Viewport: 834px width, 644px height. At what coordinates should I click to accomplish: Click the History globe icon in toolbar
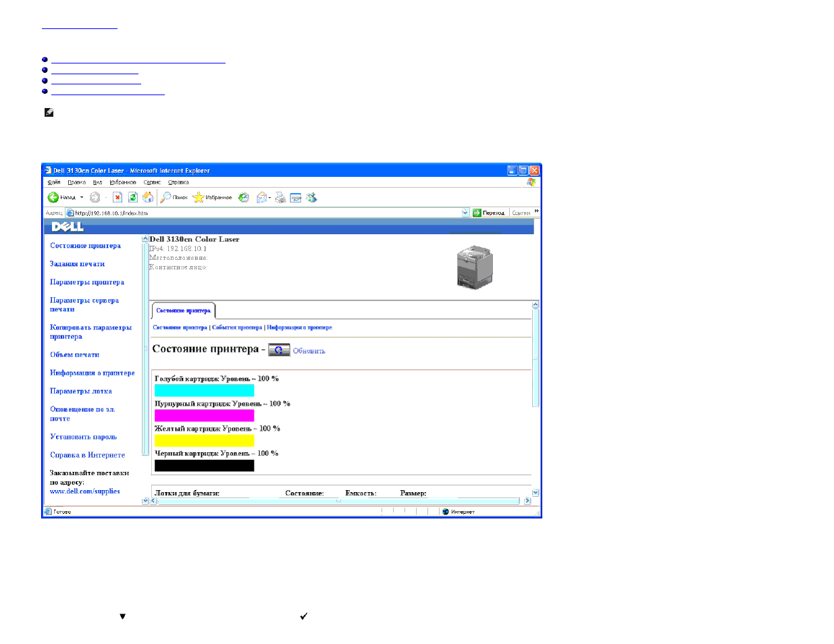click(244, 197)
